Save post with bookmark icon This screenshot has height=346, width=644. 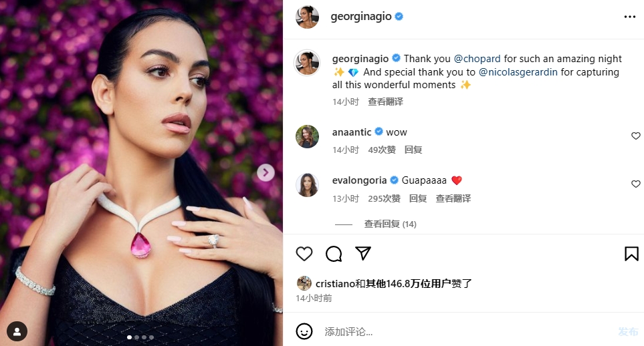tap(631, 254)
